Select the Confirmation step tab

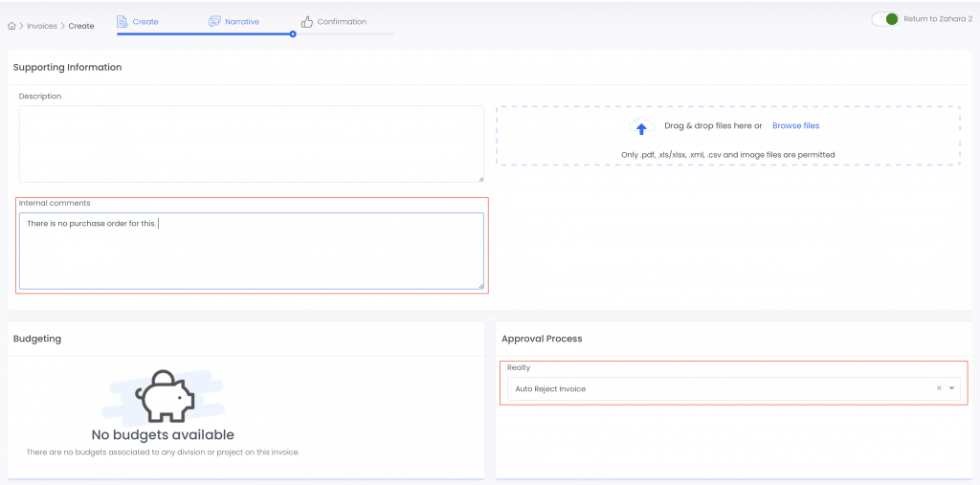point(334,22)
